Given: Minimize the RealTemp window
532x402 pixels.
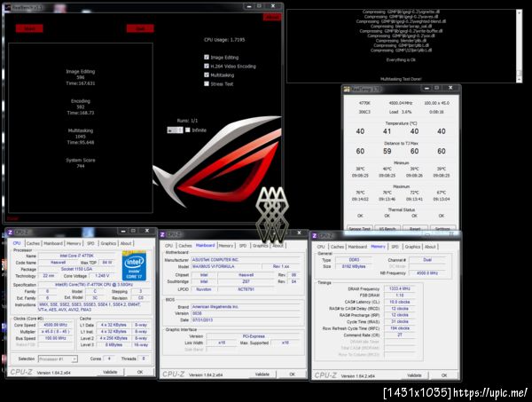Looking at the screenshot, I should 426,88.
